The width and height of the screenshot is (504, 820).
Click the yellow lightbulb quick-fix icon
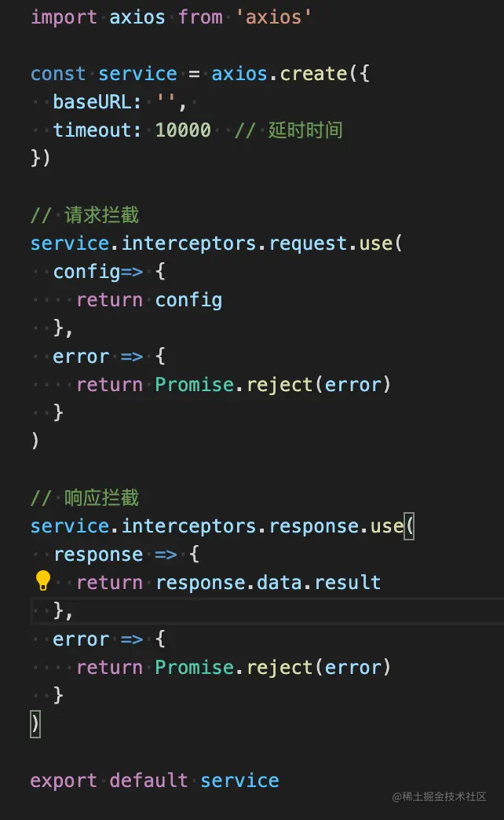pyautogui.click(x=43, y=580)
